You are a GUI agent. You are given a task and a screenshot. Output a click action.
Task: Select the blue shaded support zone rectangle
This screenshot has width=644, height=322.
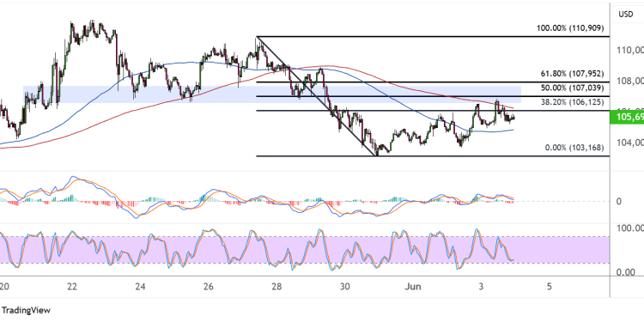point(272,94)
